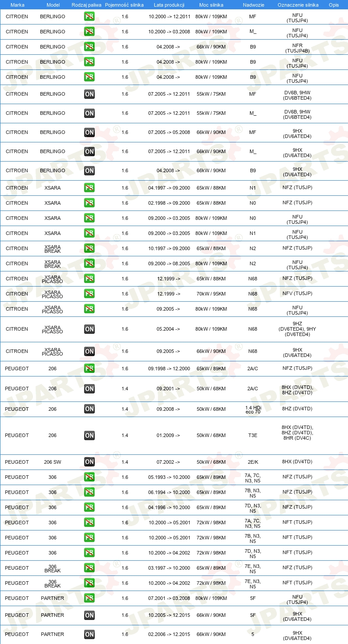This screenshot has height=644, width=348.
Task: Click the diesel icon for Peugeot 206 SW row
Action: coord(89,462)
